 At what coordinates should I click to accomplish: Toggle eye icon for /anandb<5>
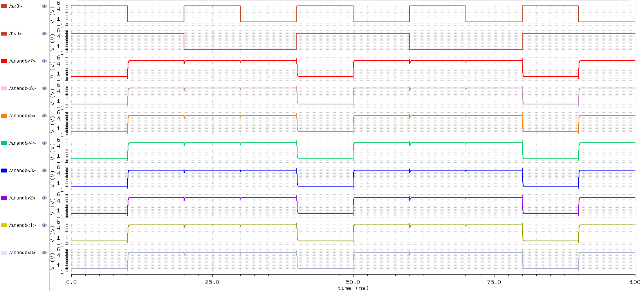pos(44,116)
